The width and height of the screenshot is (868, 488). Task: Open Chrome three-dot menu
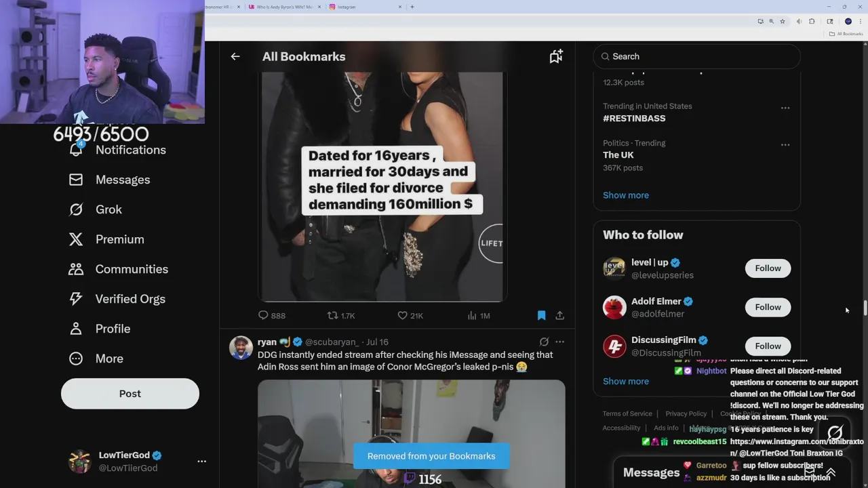[x=861, y=22]
